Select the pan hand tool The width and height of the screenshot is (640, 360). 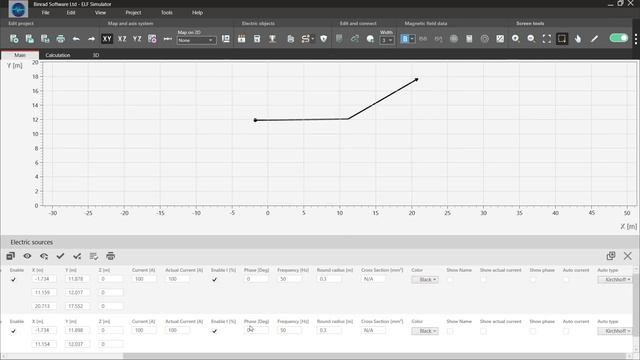[x=578, y=39]
